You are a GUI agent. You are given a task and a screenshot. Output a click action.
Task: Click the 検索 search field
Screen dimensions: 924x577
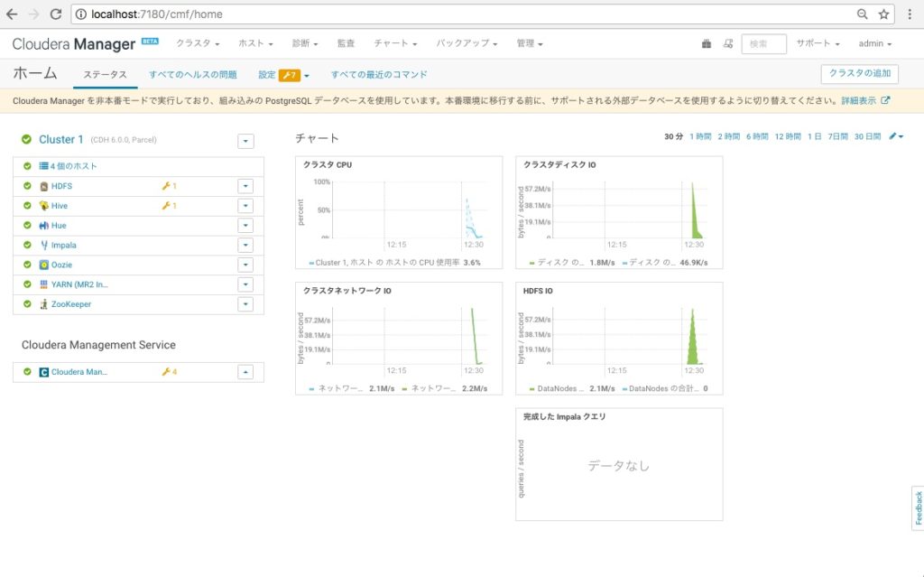click(x=763, y=44)
